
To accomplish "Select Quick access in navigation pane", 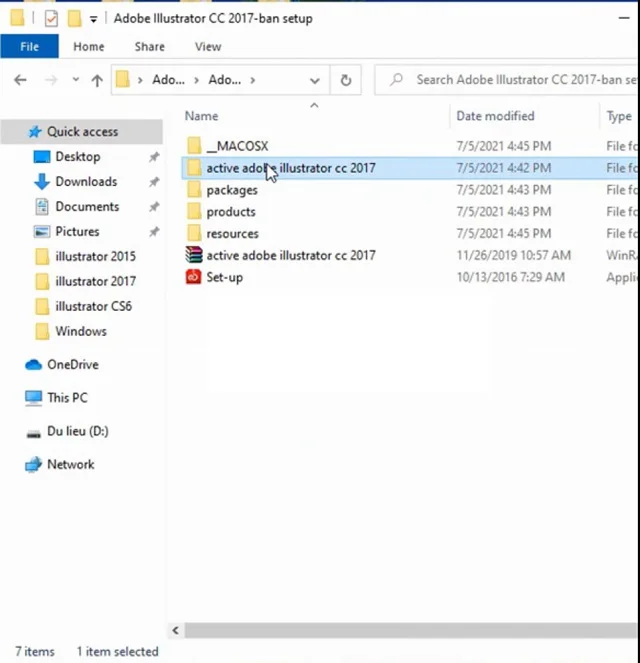I will point(82,132).
